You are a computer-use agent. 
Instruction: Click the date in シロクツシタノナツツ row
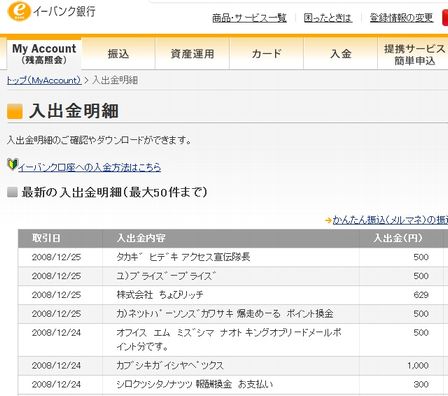coord(56,384)
